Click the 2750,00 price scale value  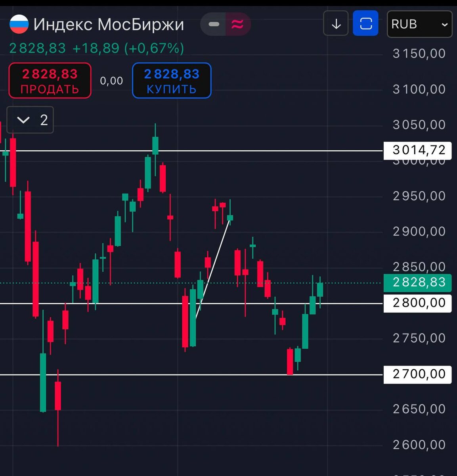click(419, 338)
